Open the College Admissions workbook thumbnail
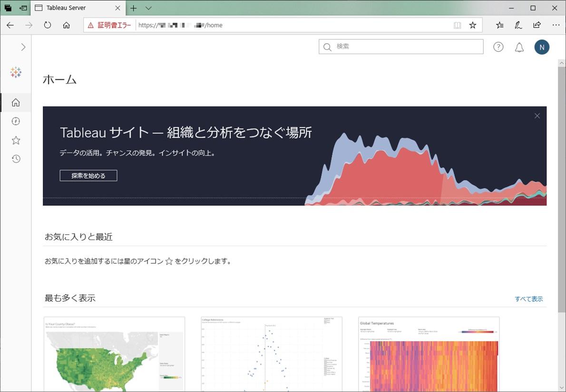 (272, 354)
